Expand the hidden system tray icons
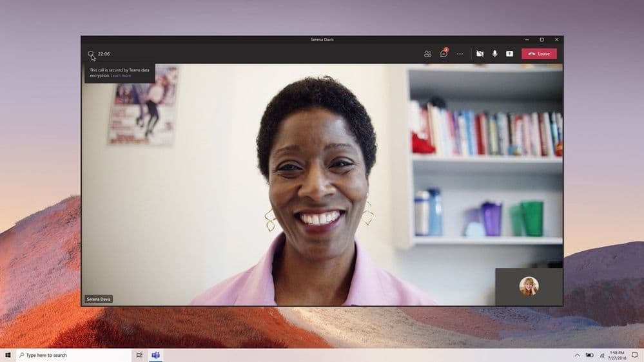This screenshot has width=644, height=362. (577, 356)
